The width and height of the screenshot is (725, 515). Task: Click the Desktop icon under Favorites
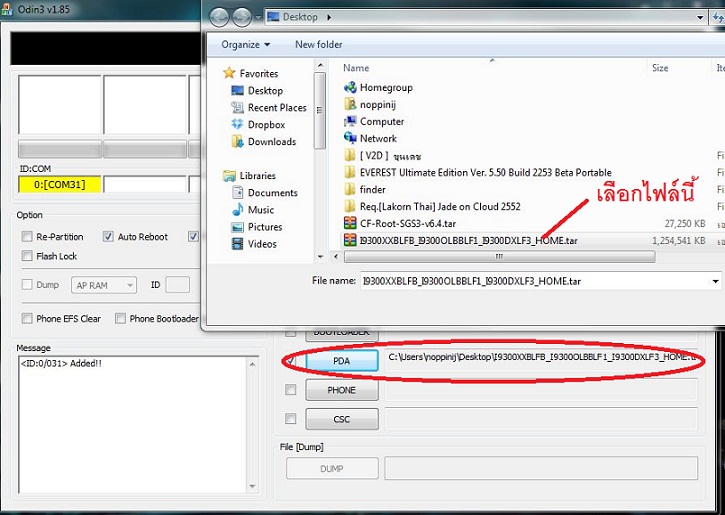[x=237, y=90]
